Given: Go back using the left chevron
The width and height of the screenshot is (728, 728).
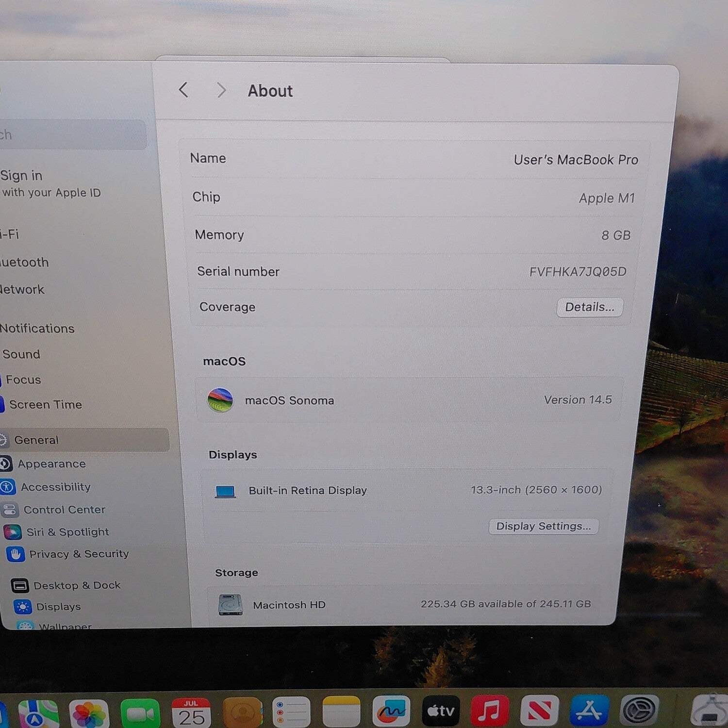Looking at the screenshot, I should coord(183,89).
